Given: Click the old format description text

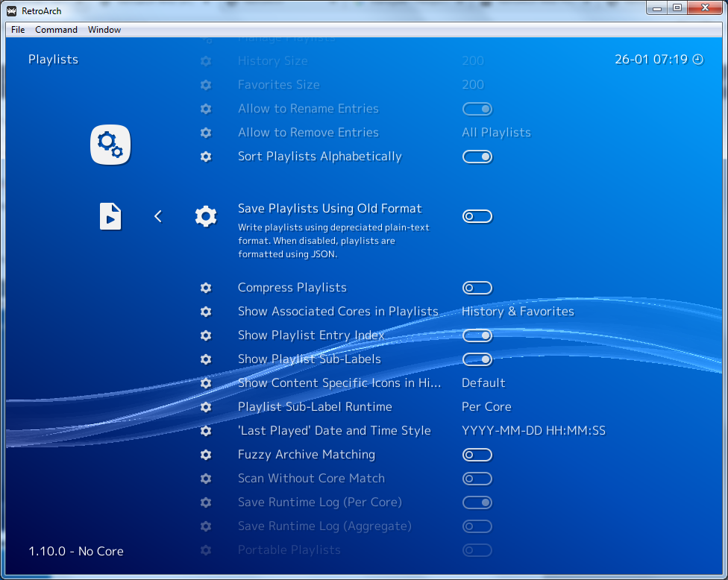Looking at the screenshot, I should pyautogui.click(x=333, y=241).
